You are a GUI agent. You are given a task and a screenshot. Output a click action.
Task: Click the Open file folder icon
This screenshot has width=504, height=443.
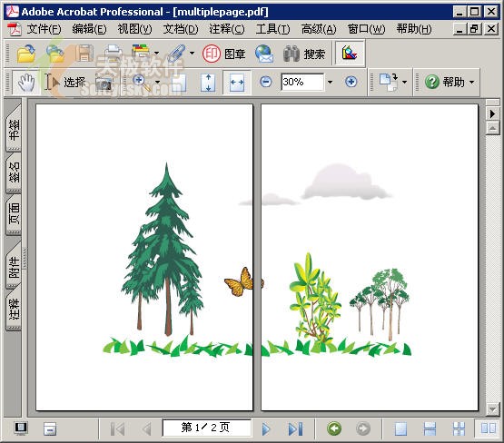coord(26,54)
